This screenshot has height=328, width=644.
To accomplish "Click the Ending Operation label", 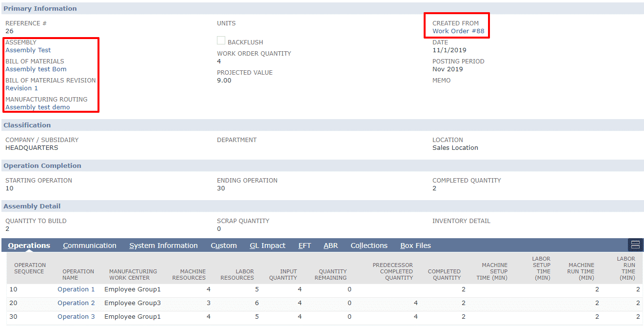I will click(x=247, y=181).
